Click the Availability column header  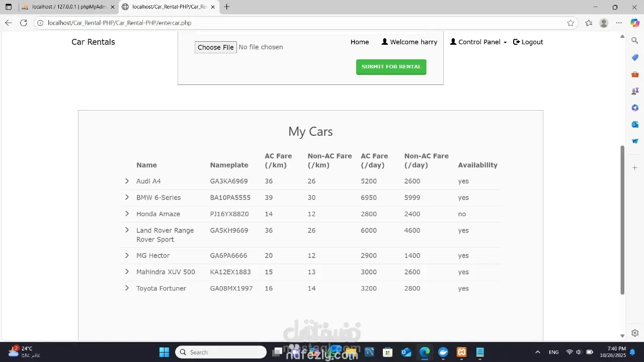coord(477,165)
